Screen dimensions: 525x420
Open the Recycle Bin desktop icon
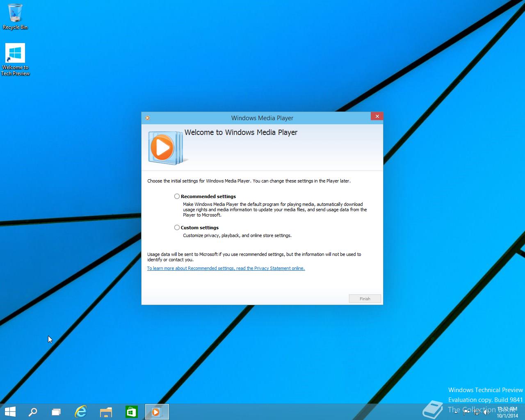(15, 17)
